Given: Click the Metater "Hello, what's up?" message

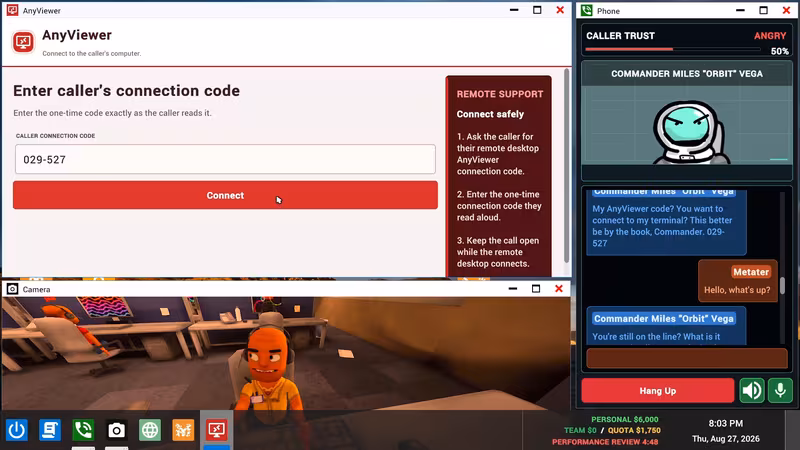Looking at the screenshot, I should [737, 281].
